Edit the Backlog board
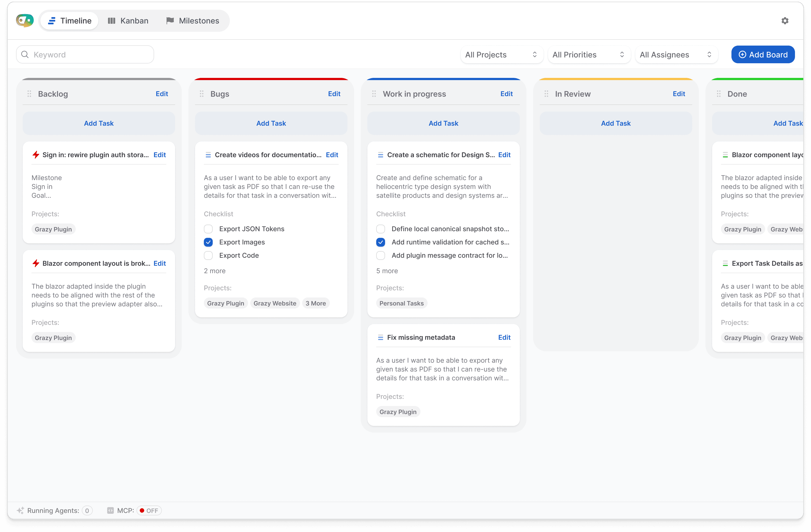811x532 pixels. coord(162,94)
